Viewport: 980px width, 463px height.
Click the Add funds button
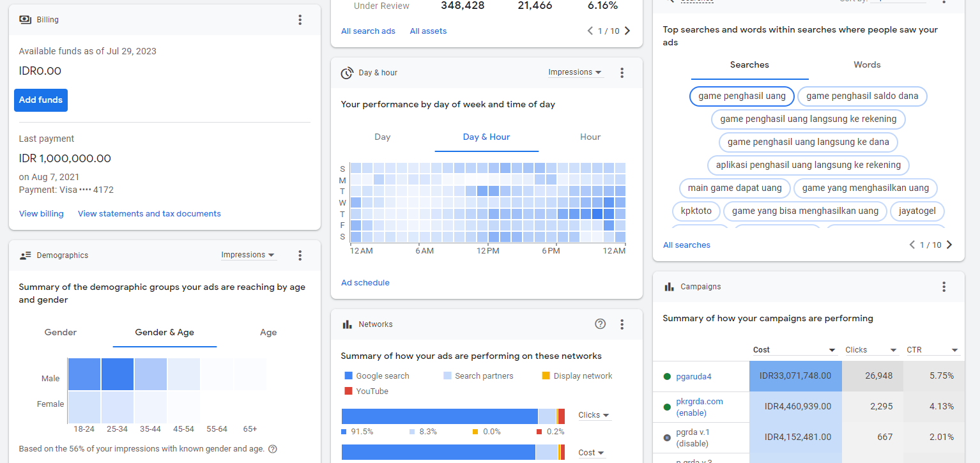tap(41, 100)
